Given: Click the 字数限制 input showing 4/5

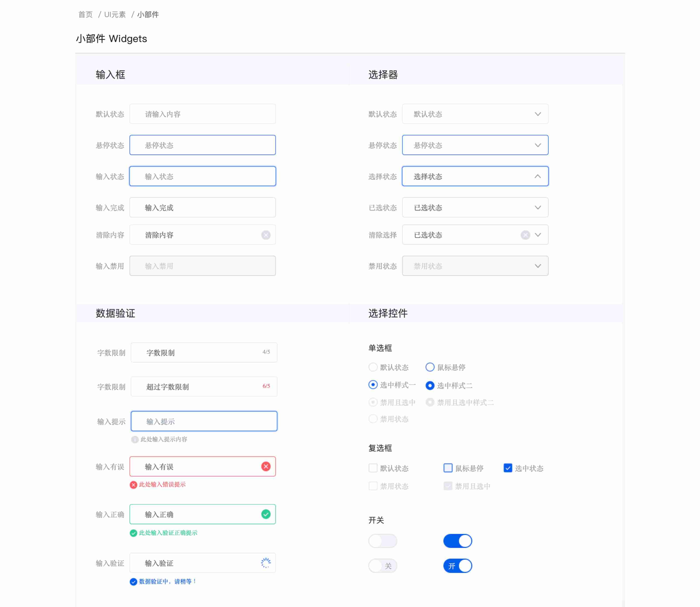Looking at the screenshot, I should [204, 353].
